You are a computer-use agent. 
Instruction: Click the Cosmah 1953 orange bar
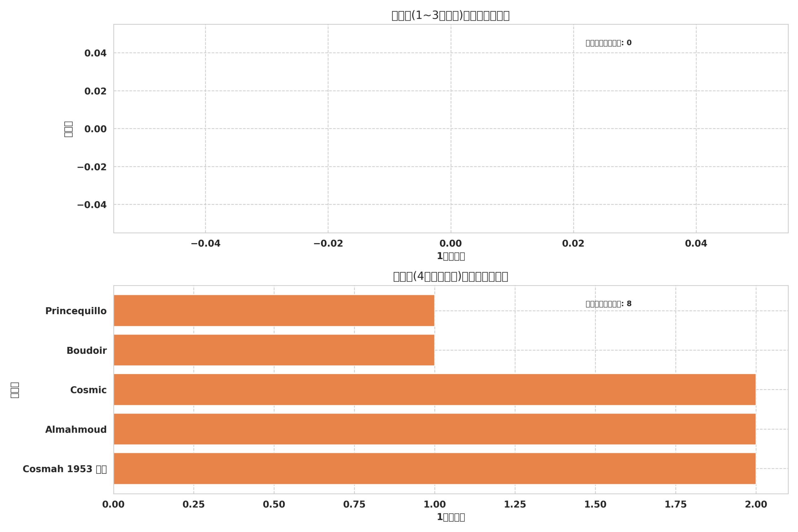click(434, 468)
